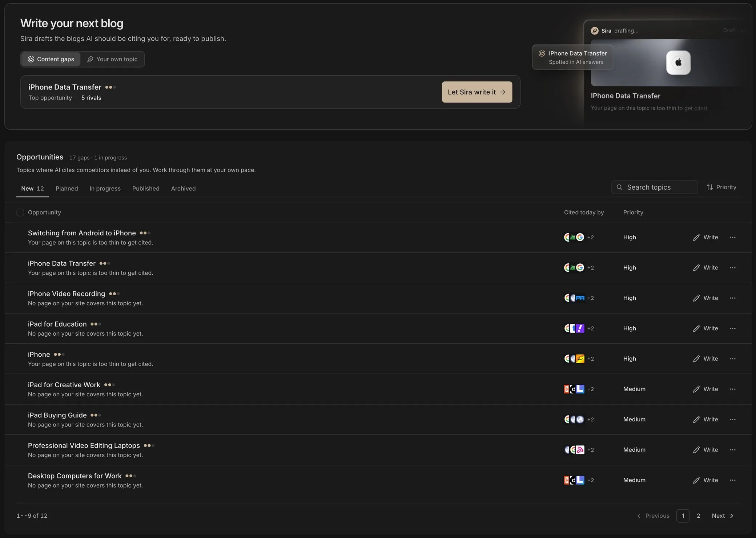Open the In progress tab
This screenshot has height=538, width=756.
click(x=105, y=189)
